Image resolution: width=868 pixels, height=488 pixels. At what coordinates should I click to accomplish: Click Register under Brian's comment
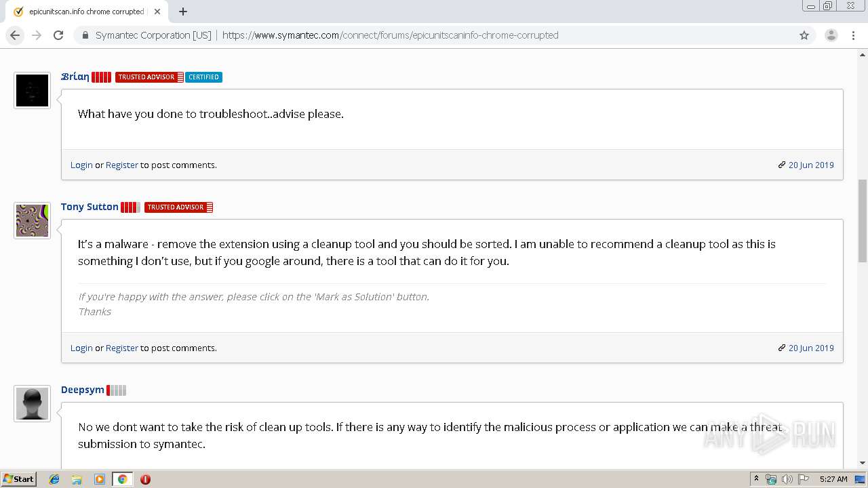(122, 165)
